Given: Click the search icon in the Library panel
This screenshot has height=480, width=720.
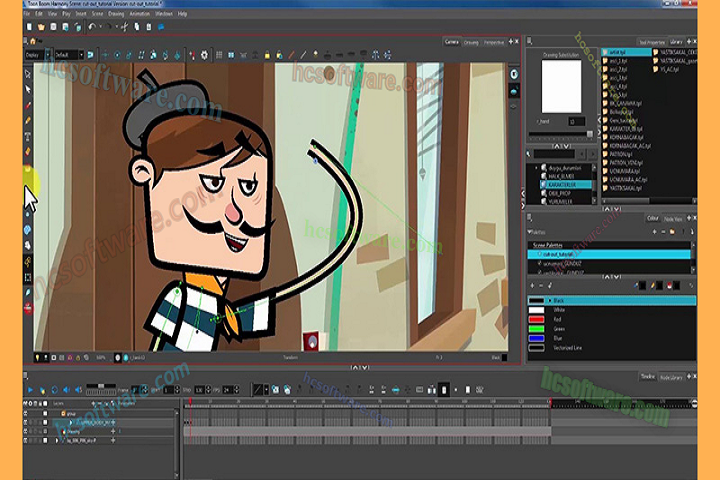Looking at the screenshot, I should click(x=529, y=154).
